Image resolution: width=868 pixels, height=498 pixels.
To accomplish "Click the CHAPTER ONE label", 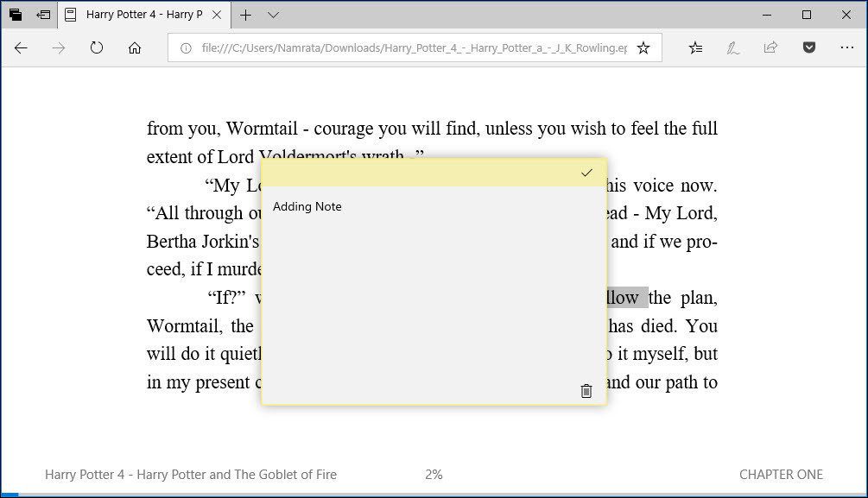I will (781, 474).
